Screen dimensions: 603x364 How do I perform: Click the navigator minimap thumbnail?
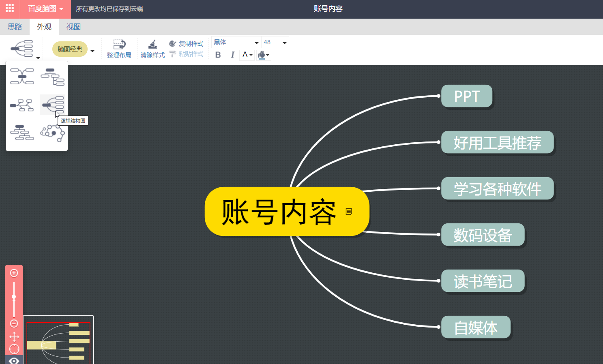point(58,340)
